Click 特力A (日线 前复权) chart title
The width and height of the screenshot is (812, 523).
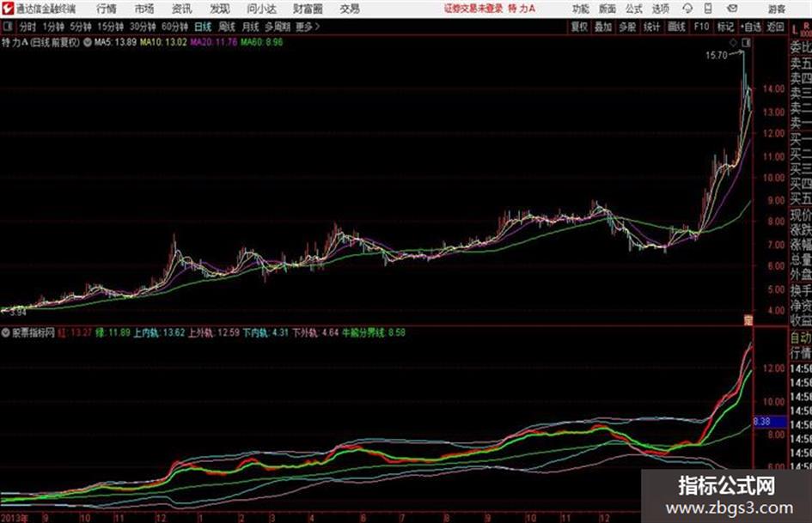coord(41,42)
